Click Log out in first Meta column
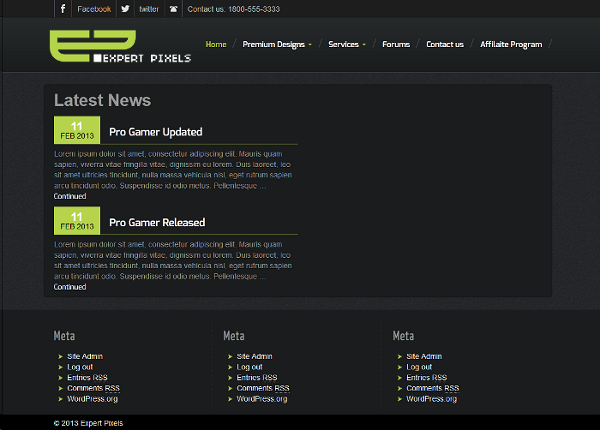This screenshot has width=600, height=430. point(80,367)
